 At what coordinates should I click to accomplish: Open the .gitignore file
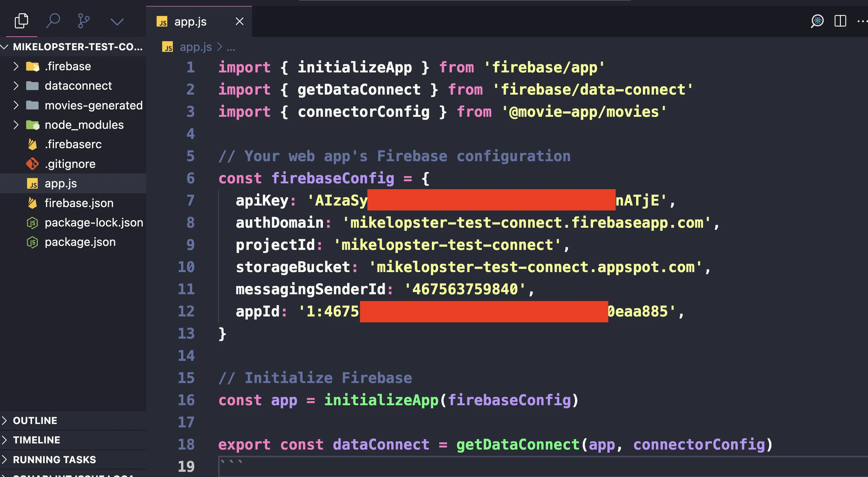[73, 164]
